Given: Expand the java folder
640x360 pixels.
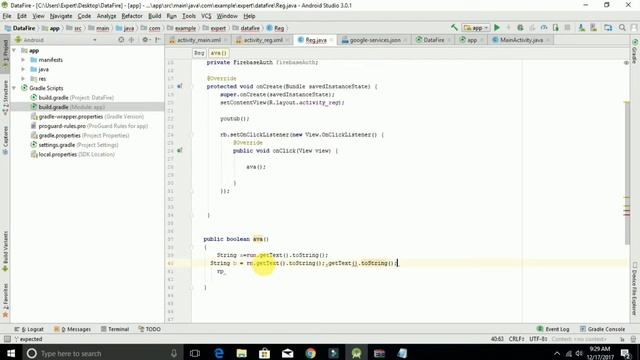Looking at the screenshot, I should tap(23, 69).
